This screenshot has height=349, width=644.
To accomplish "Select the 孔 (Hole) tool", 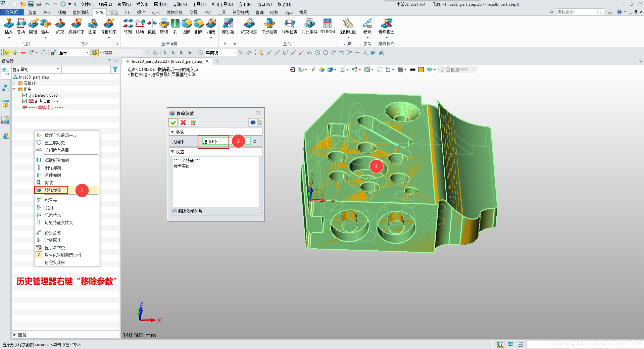I will [x=175, y=26].
